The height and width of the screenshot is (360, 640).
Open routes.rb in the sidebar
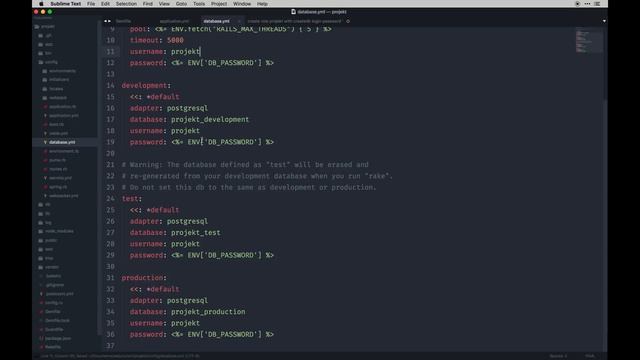[x=55, y=169]
